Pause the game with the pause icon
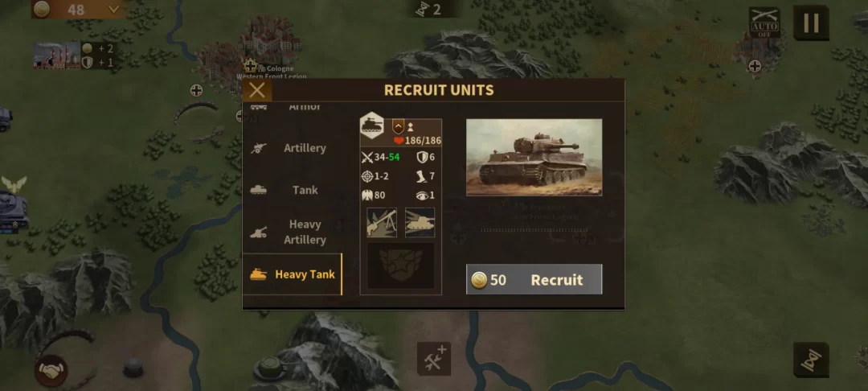 [x=811, y=23]
